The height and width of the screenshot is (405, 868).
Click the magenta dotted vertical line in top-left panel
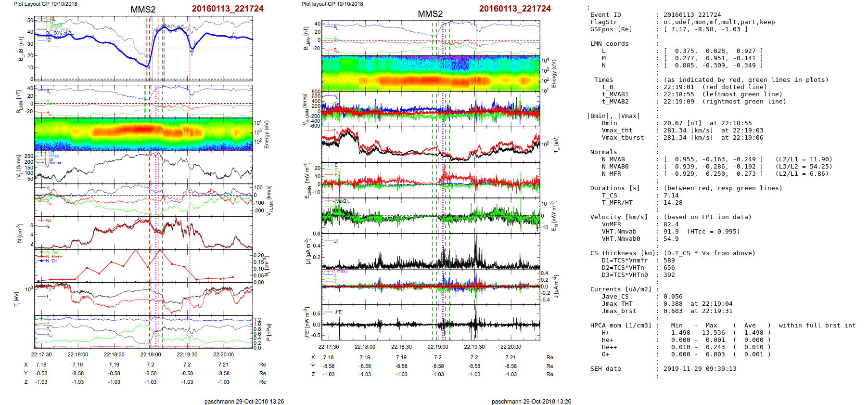[190, 48]
